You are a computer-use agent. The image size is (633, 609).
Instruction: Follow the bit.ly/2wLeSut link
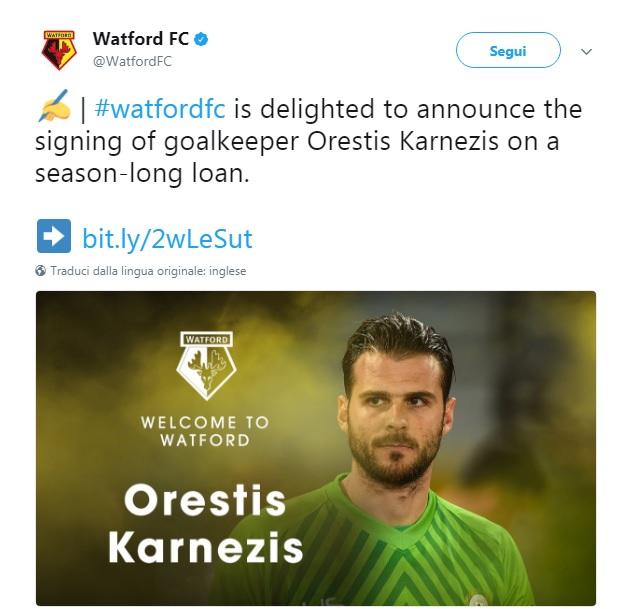click(167, 238)
